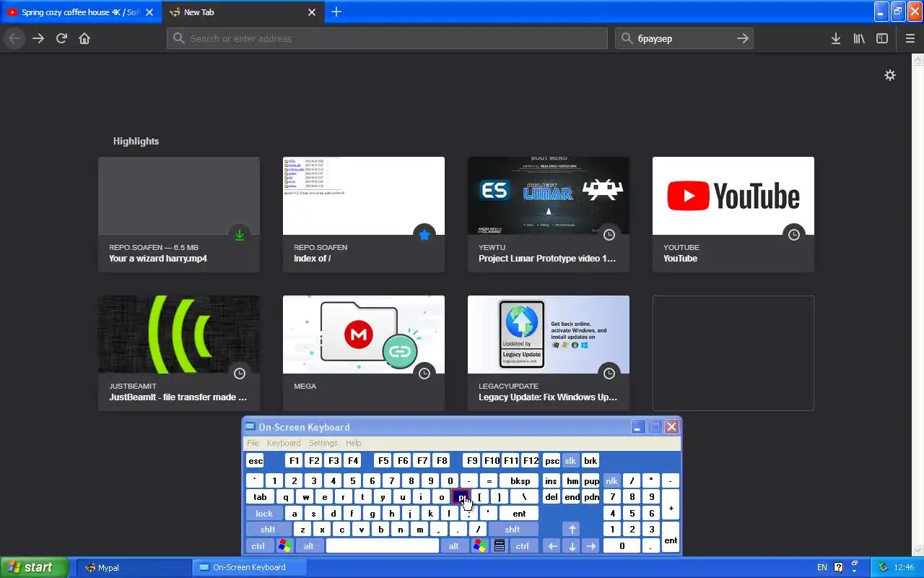Click the tab key on keyboard
Screen dimensions: 924x578
[x=261, y=497]
